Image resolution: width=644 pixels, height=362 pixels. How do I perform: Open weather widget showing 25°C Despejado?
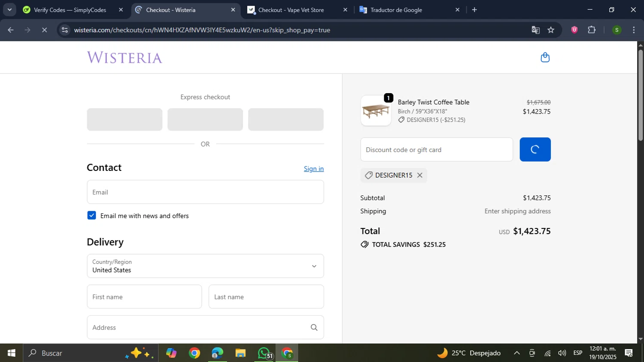click(469, 353)
